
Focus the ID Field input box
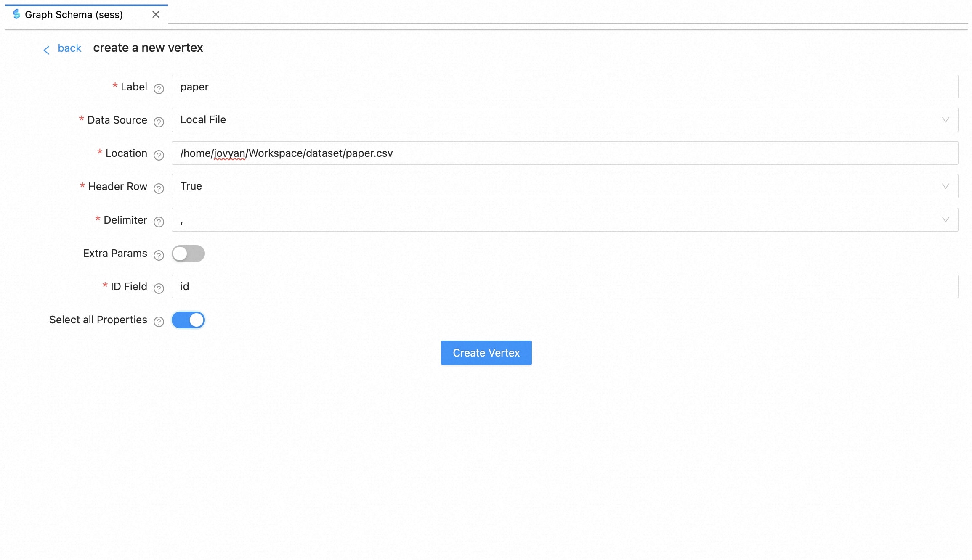click(564, 286)
